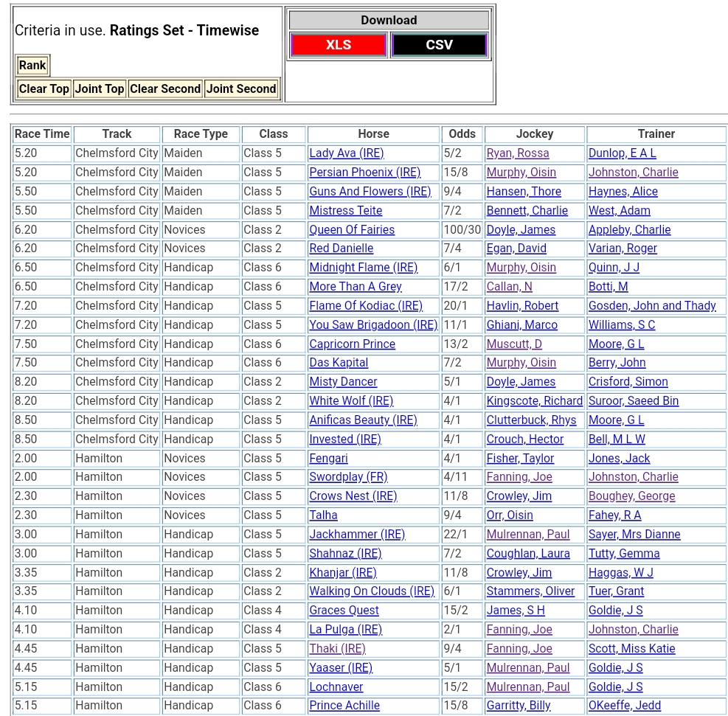Open trainer Gosden, John and Thady
Viewport: 728px width, 716px height.
coord(652,306)
